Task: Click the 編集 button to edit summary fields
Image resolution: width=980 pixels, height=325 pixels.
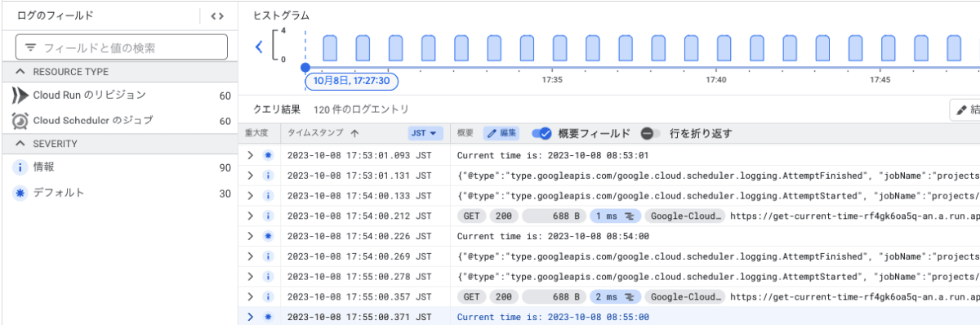Action: (x=502, y=133)
